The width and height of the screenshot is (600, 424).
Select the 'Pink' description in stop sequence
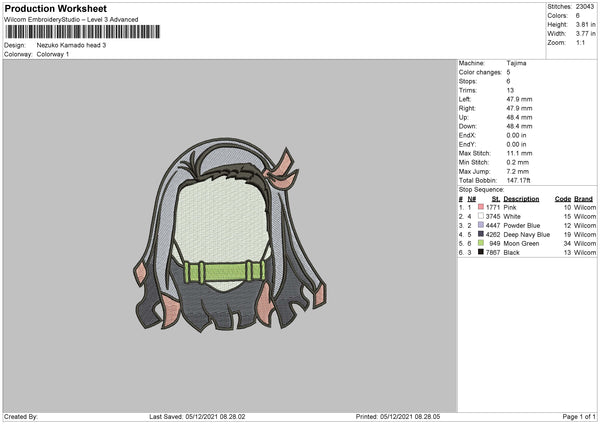click(510, 207)
